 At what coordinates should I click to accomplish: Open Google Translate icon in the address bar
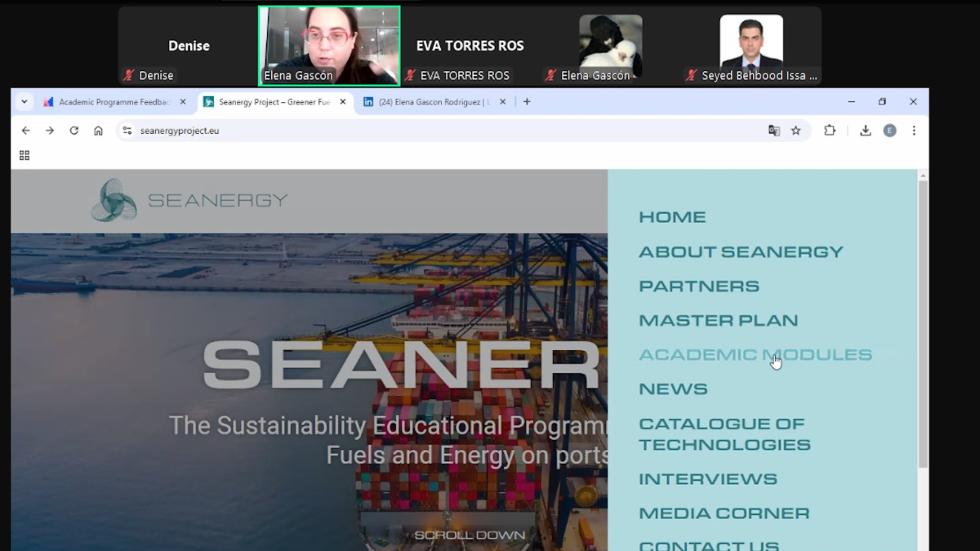(775, 130)
